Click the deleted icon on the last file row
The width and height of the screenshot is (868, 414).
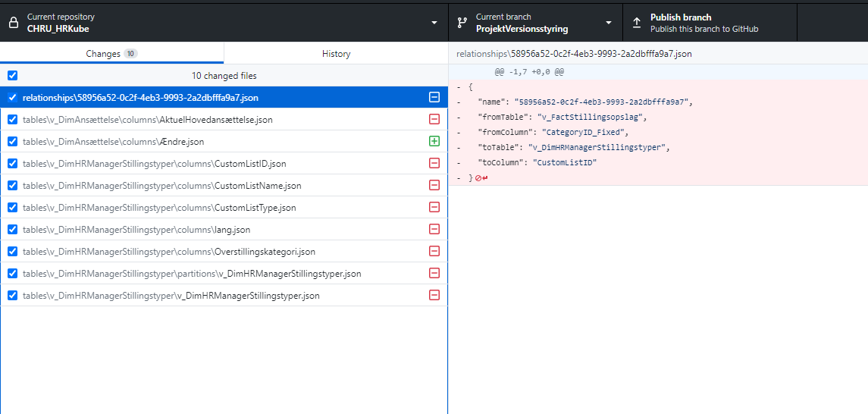point(434,296)
